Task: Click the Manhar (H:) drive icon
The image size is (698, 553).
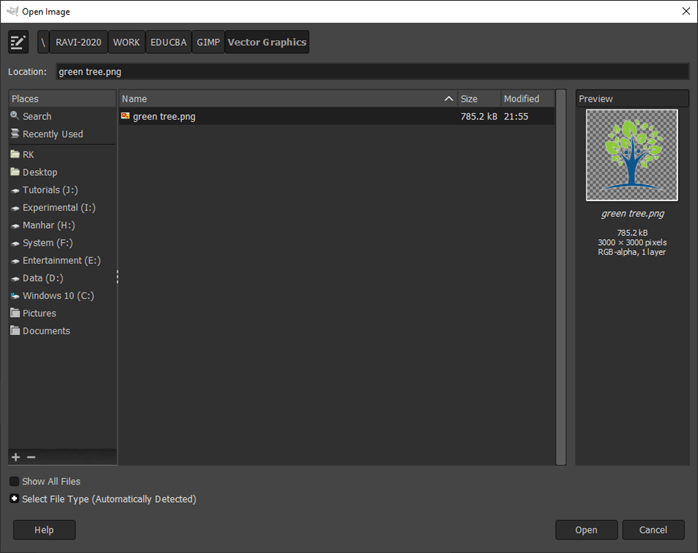Action: (x=15, y=226)
